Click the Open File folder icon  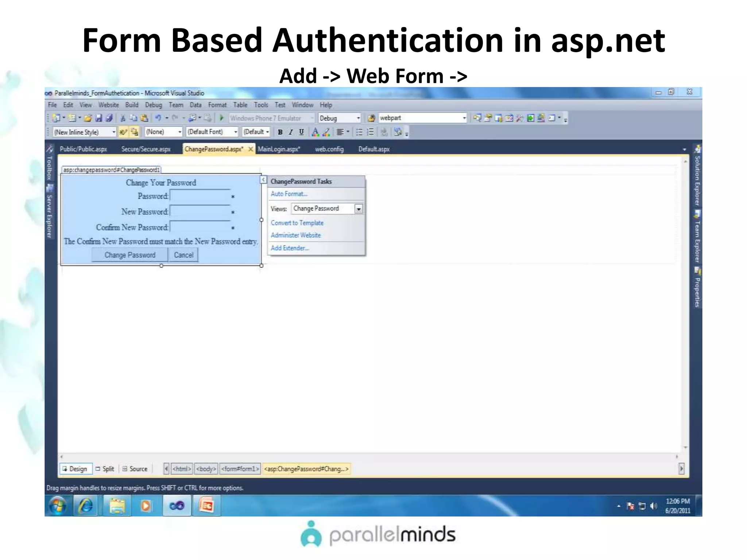click(88, 118)
